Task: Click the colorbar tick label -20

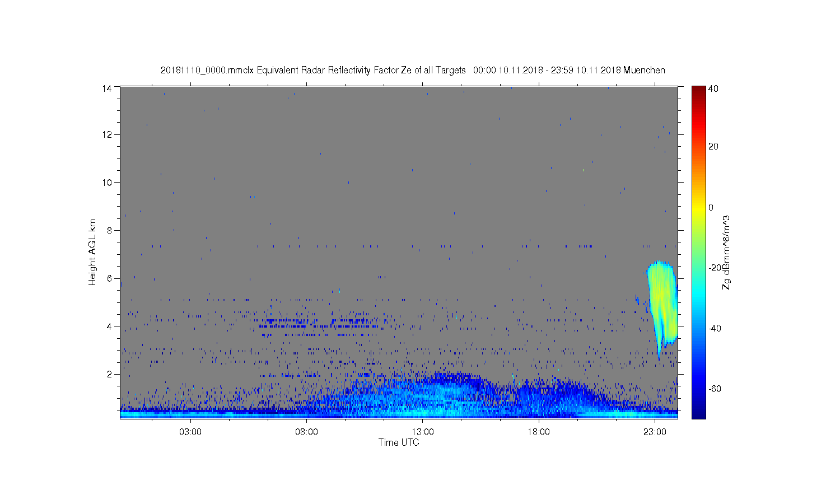Action: 714,268
